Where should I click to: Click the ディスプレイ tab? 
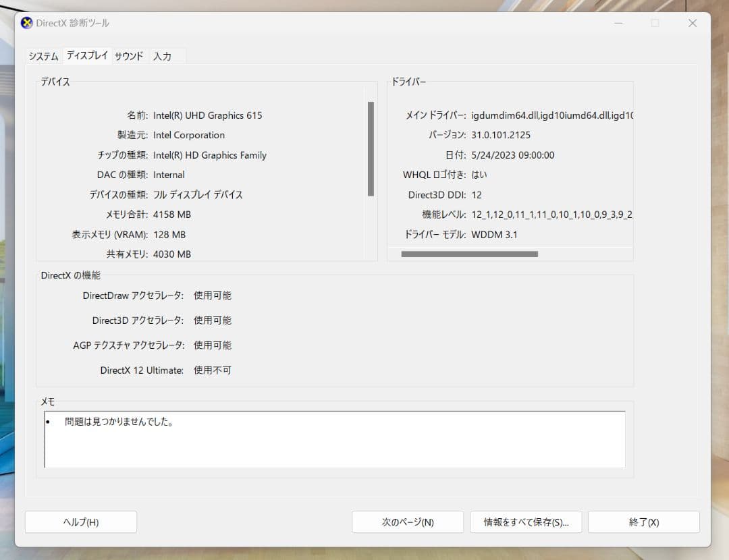pyautogui.click(x=86, y=56)
